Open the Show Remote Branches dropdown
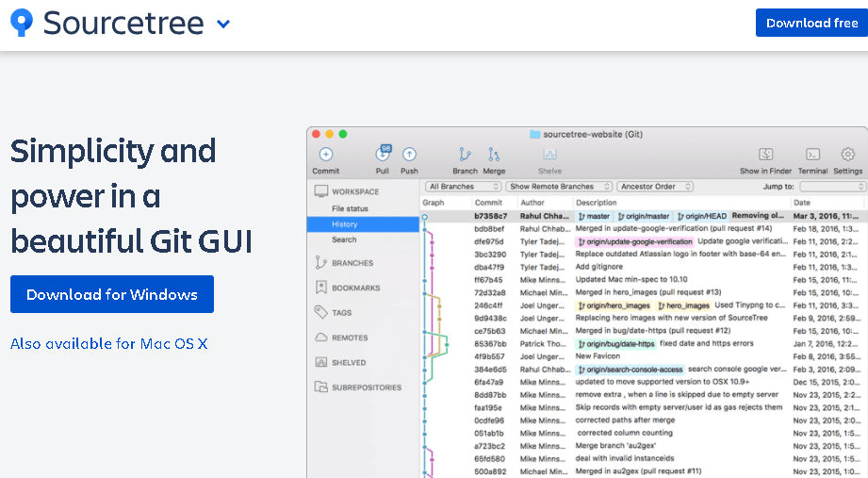868x478 pixels. point(559,187)
